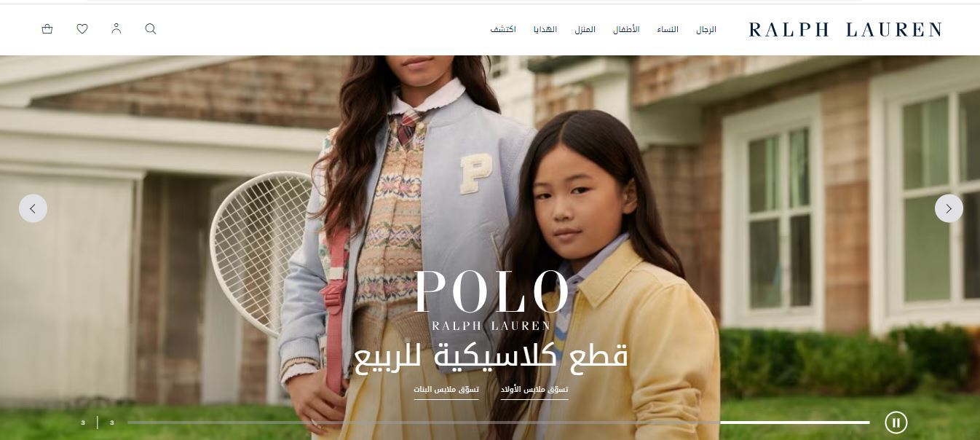Expand the الهدايا navigation menu
Viewport: 980px width, 440px height.
click(x=545, y=30)
